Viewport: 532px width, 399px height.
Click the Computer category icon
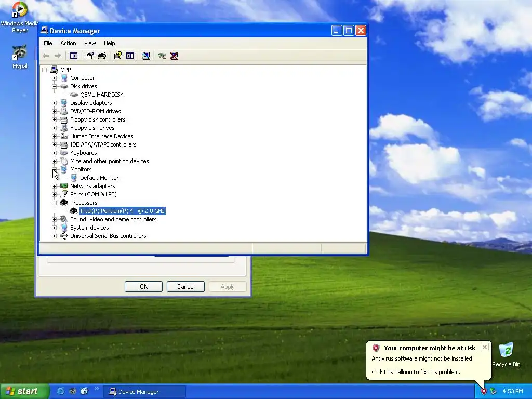(x=64, y=78)
